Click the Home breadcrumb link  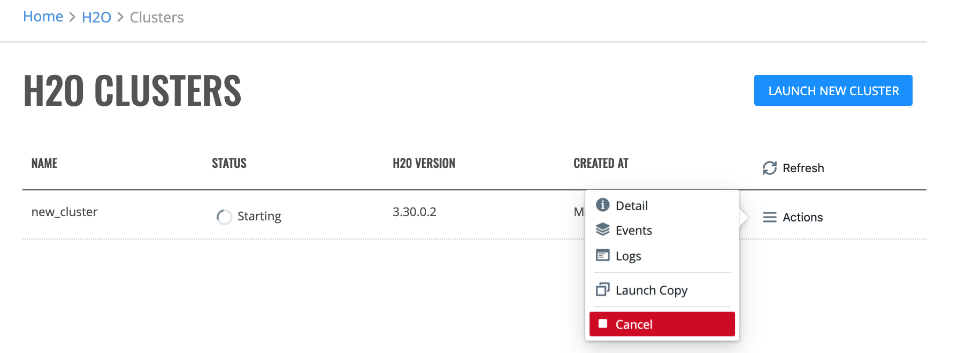pos(43,17)
